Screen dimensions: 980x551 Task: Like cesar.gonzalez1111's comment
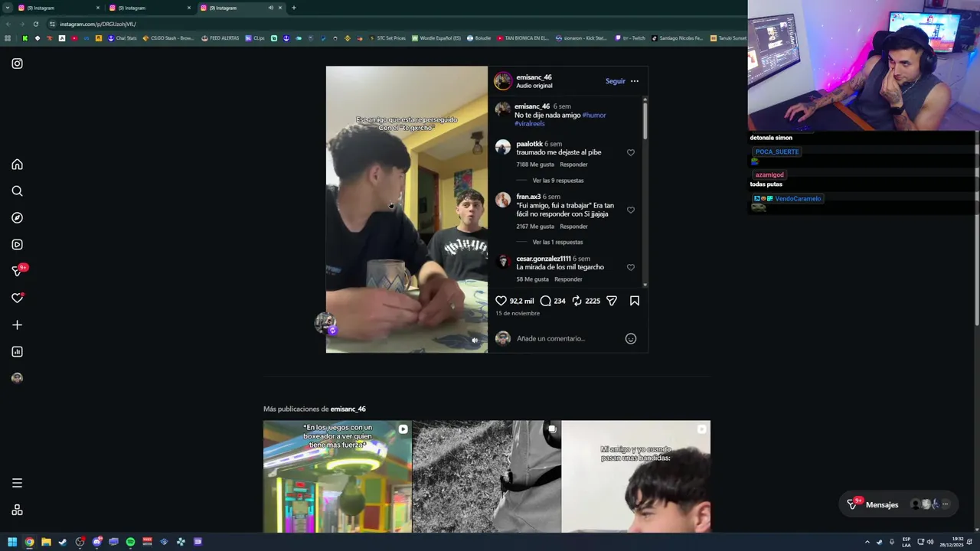[631, 267]
